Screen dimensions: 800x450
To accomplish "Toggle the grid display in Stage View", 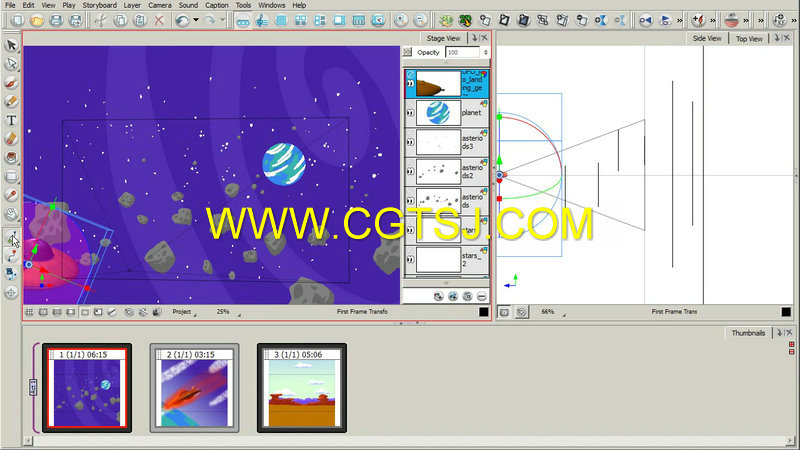I will (30, 312).
